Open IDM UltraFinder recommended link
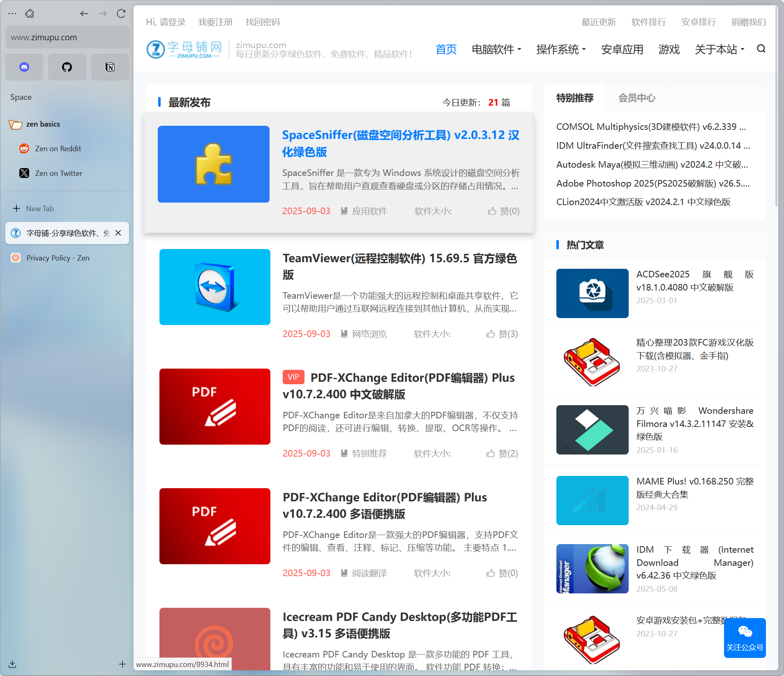Screen dimensions: 784x676 click(x=653, y=145)
